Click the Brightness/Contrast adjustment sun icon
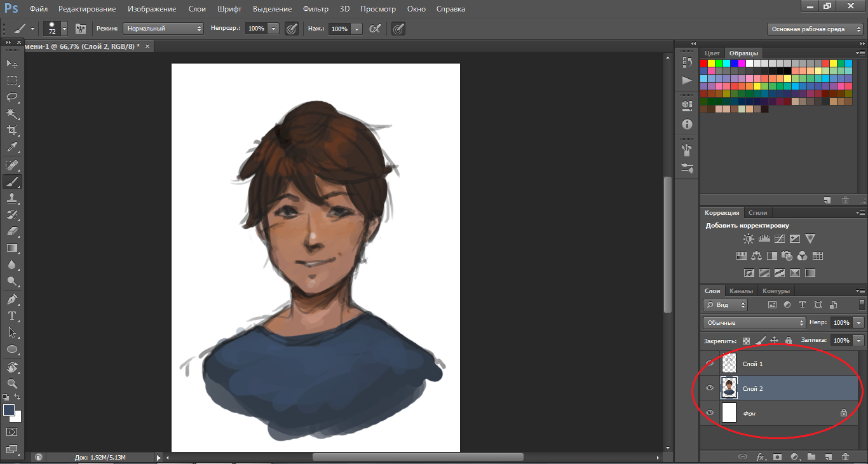This screenshot has height=464, width=868. (x=749, y=239)
